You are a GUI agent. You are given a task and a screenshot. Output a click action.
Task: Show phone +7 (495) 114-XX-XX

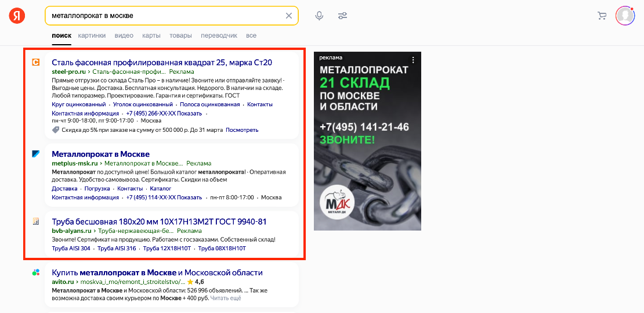164,197
